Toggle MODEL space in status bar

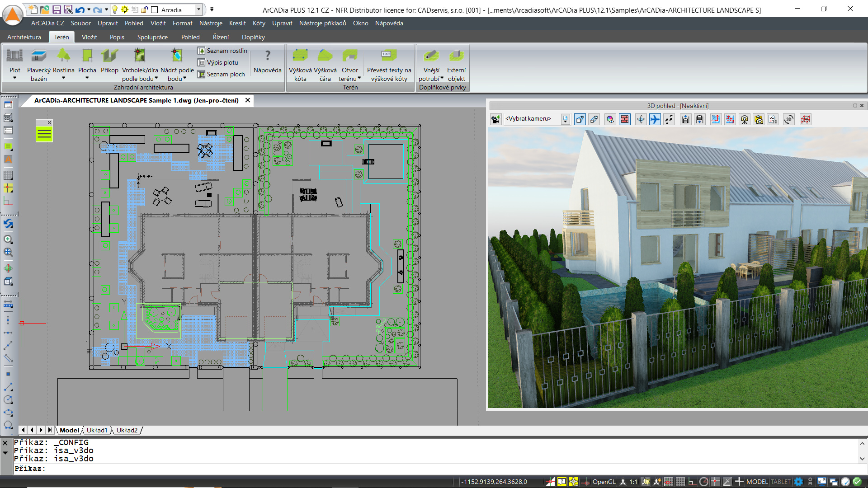pyautogui.click(x=757, y=482)
